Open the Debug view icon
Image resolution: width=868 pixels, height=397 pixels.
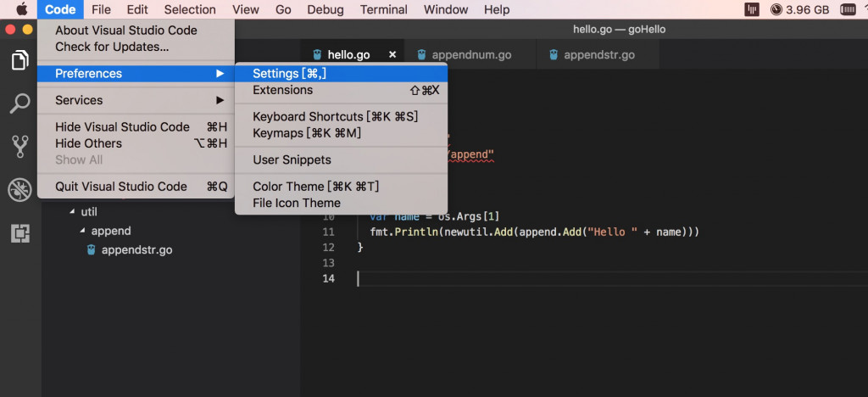tap(20, 190)
